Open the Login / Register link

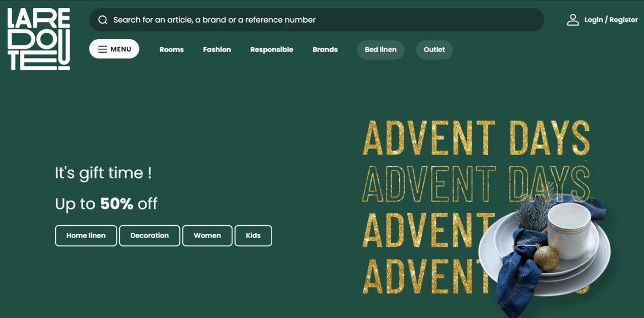(611, 20)
